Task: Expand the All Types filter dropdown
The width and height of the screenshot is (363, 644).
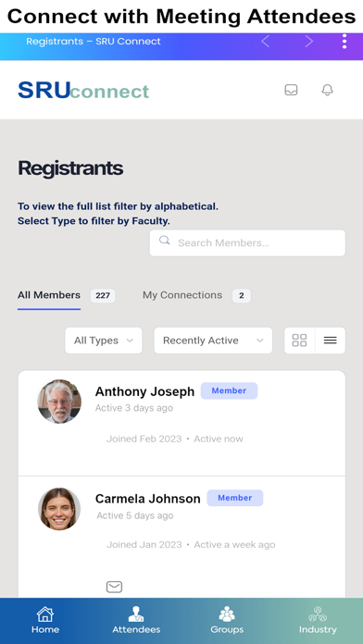Action: (x=104, y=341)
